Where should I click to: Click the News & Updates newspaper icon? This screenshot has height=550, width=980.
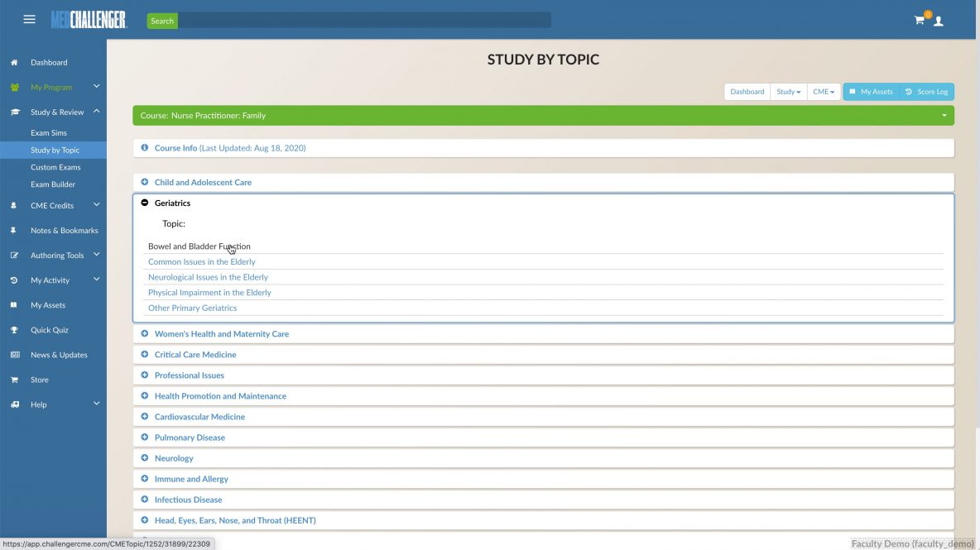[15, 355]
